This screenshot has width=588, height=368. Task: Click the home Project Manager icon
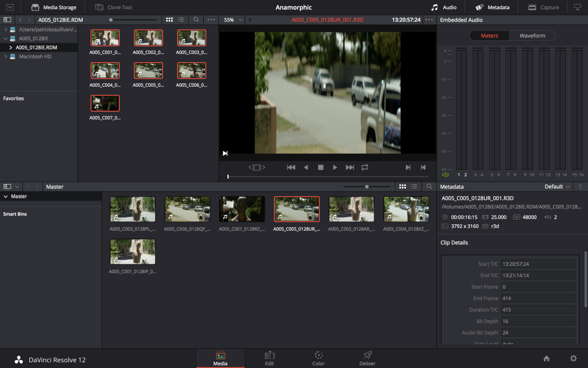click(x=546, y=358)
